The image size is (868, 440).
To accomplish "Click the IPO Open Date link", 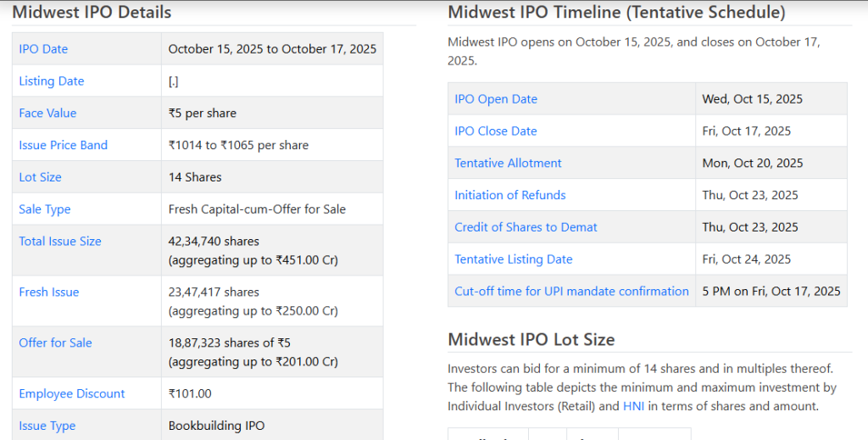I will (496, 99).
